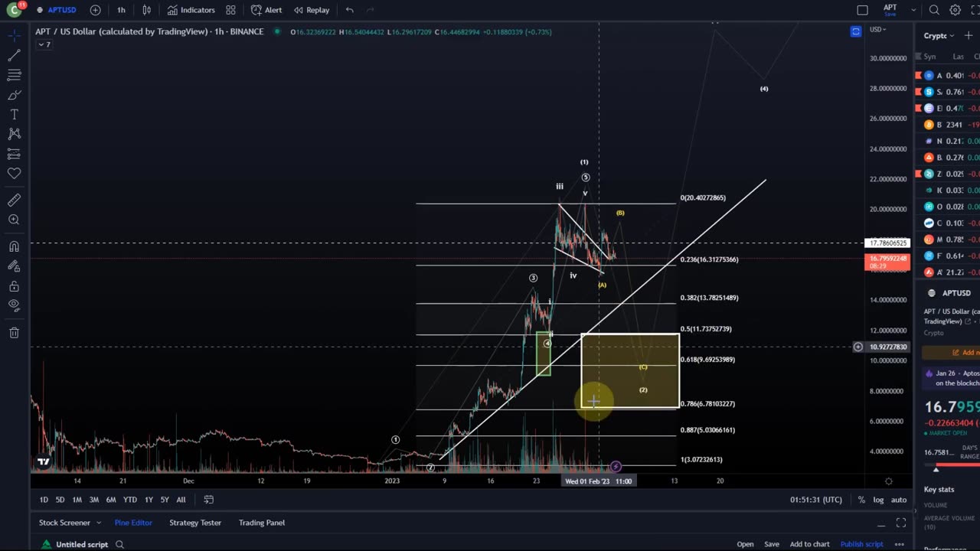
Task: Click the trash remove drawings icon
Action: tap(14, 333)
